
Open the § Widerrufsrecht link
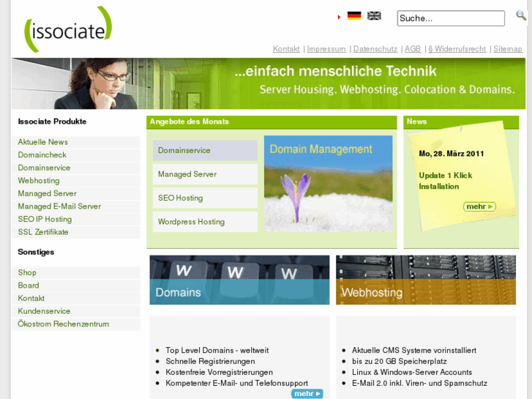click(457, 49)
